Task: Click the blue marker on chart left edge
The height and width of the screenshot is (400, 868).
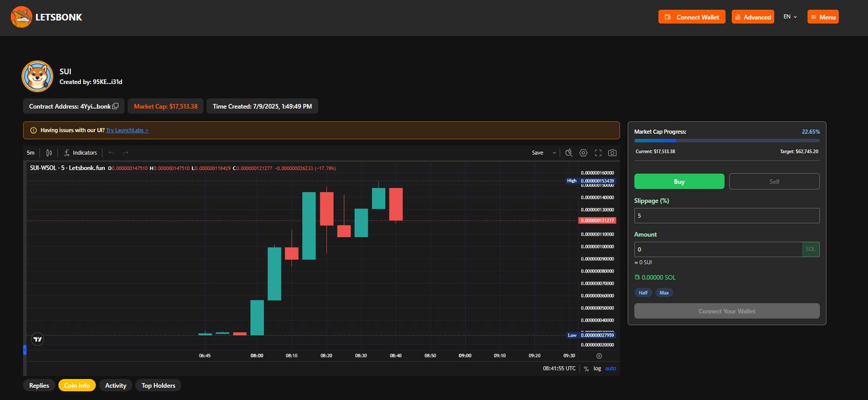Action: click(25, 350)
